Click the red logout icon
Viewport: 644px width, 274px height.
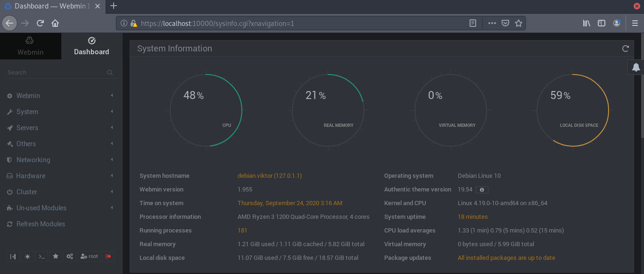108,257
